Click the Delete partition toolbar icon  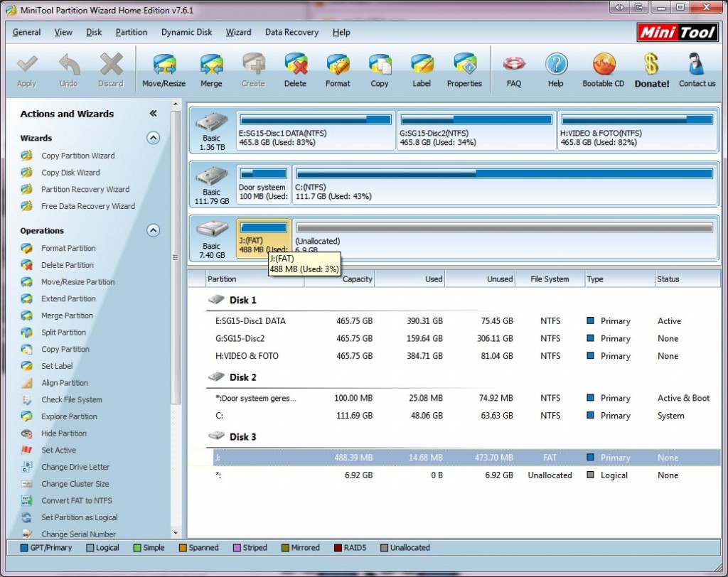tap(296, 64)
